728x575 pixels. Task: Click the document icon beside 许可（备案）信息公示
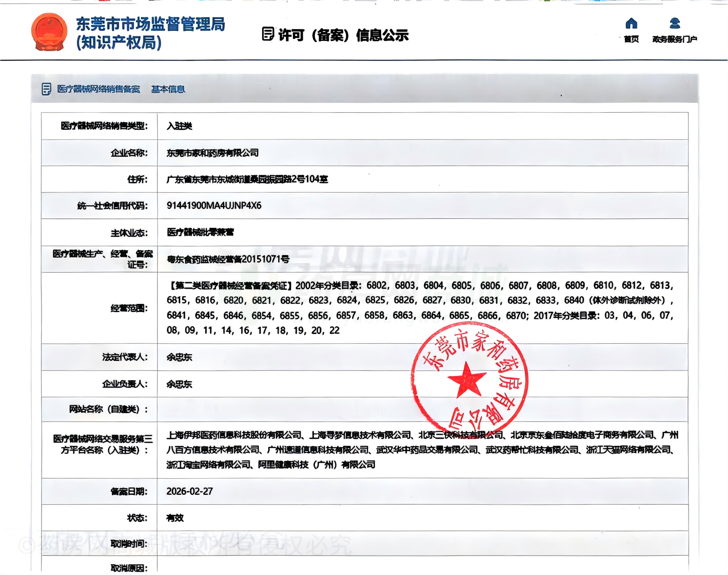point(268,34)
